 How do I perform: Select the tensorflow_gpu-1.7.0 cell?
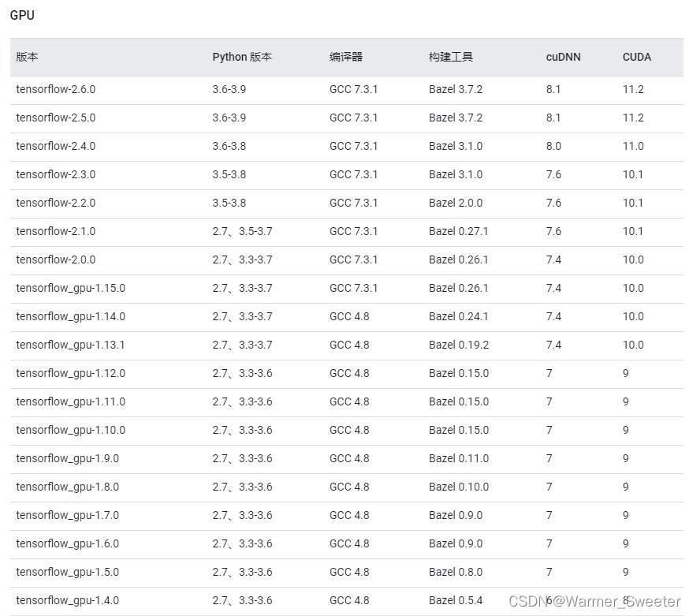click(68, 515)
